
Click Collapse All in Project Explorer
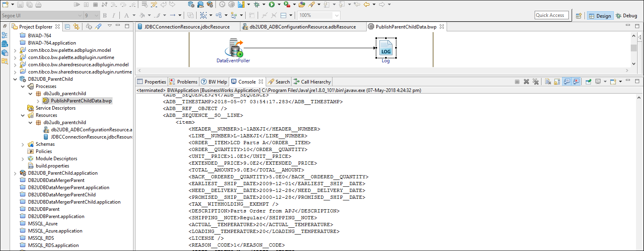(x=68, y=27)
